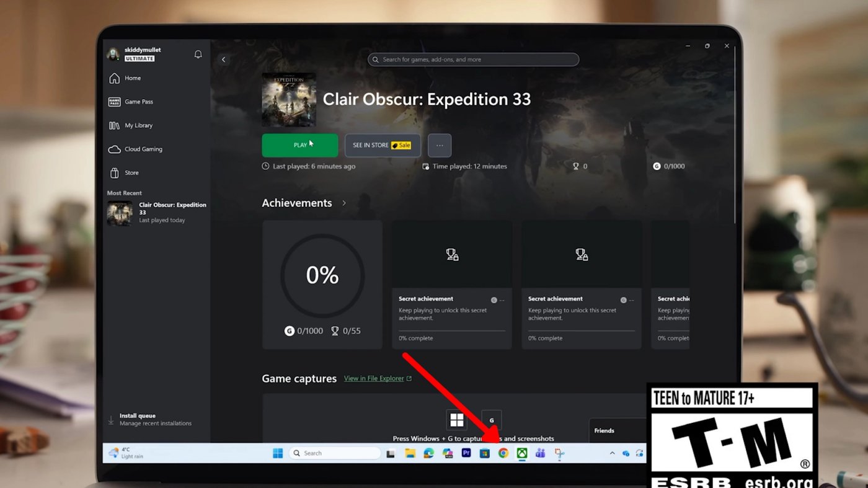The image size is (868, 488).
Task: Click the search games input field
Action: click(473, 59)
